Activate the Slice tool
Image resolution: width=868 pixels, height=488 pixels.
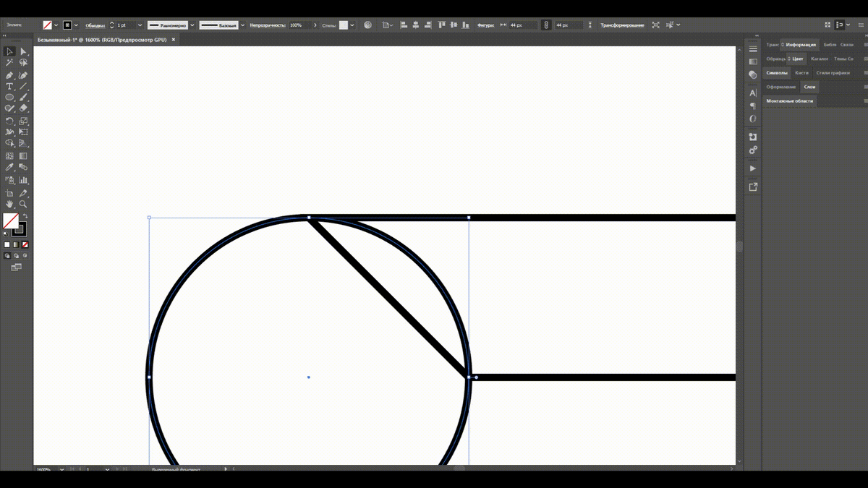pyautogui.click(x=23, y=193)
